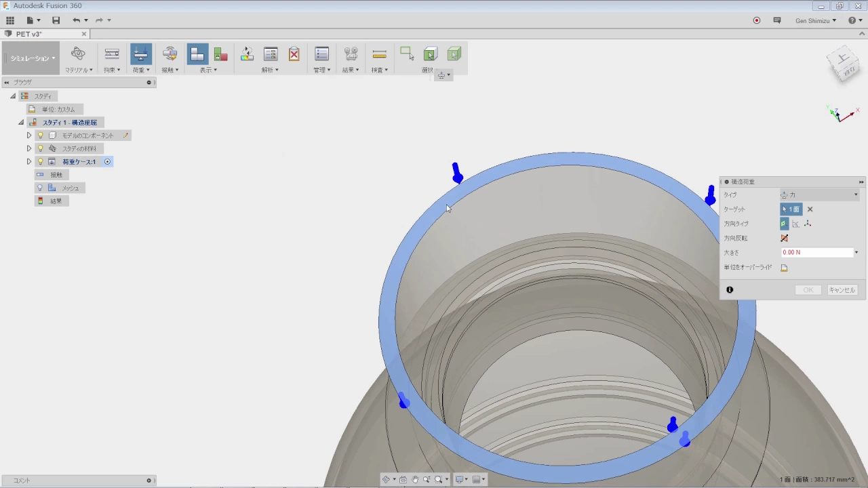Expand the 構造荷重 dialog double arrow
The height and width of the screenshot is (488, 868).
(x=861, y=182)
